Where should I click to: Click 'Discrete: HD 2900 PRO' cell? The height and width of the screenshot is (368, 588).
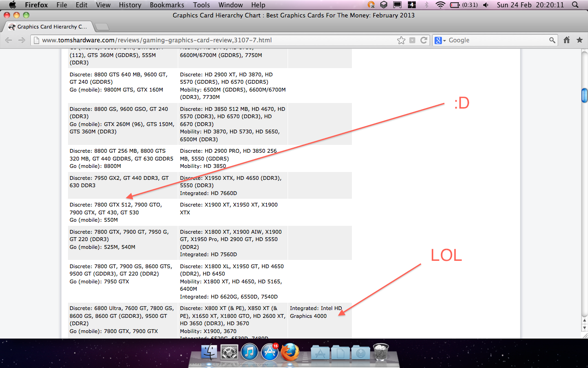(232, 158)
